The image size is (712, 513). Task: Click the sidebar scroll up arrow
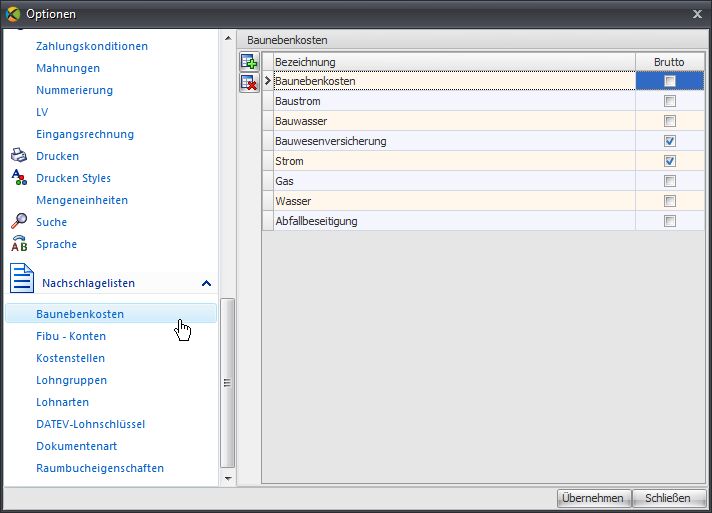click(228, 38)
